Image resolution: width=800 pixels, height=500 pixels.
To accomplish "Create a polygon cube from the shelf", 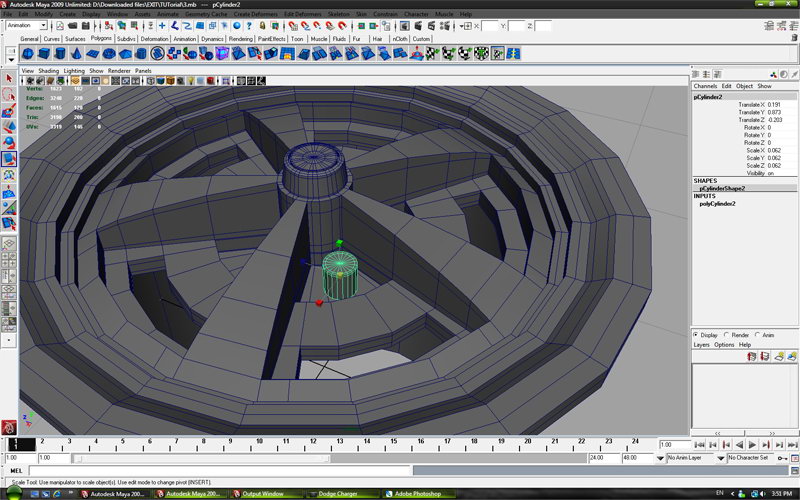I will click(x=46, y=54).
